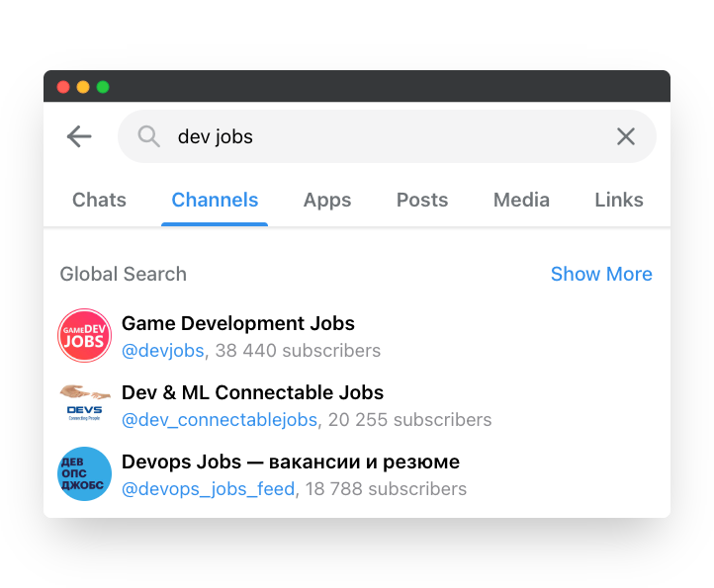The height and width of the screenshot is (588, 714).
Task: Click '18 788 subscribers' text
Action: click(x=386, y=489)
